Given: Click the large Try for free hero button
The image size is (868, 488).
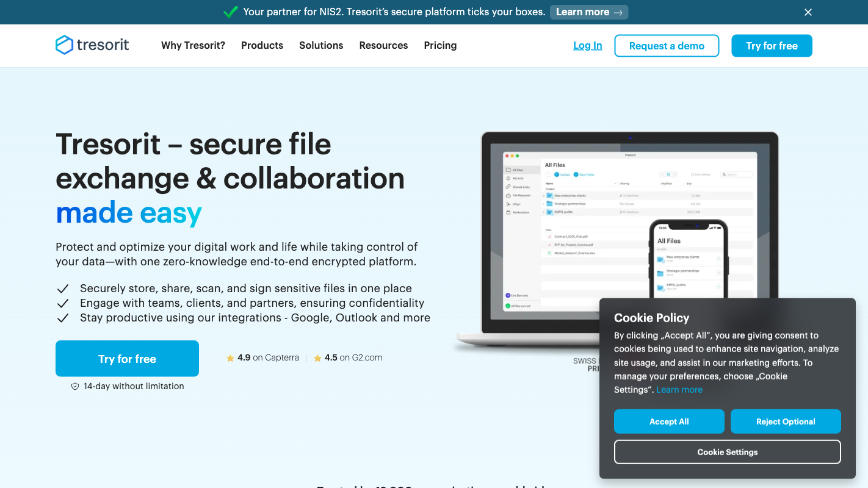Looking at the screenshot, I should (x=127, y=359).
